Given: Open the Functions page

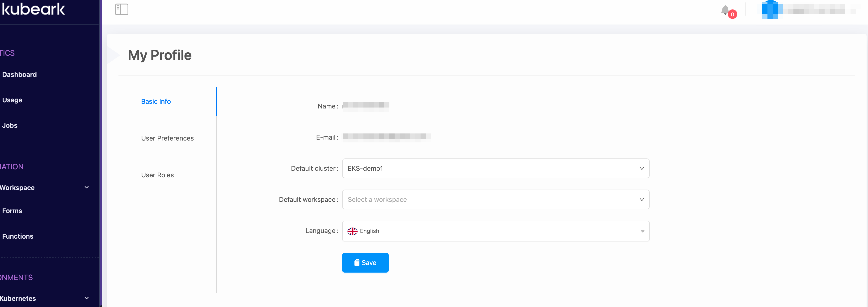Looking at the screenshot, I should [17, 236].
